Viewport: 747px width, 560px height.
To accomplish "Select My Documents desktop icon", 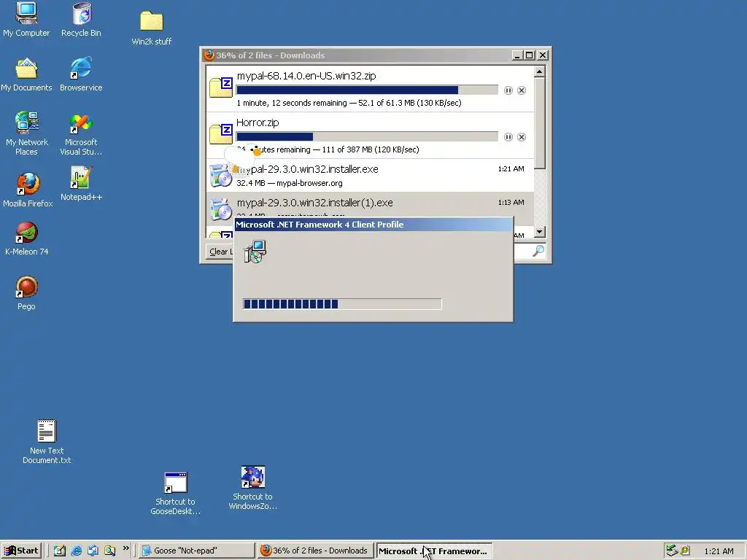I will [x=26, y=74].
